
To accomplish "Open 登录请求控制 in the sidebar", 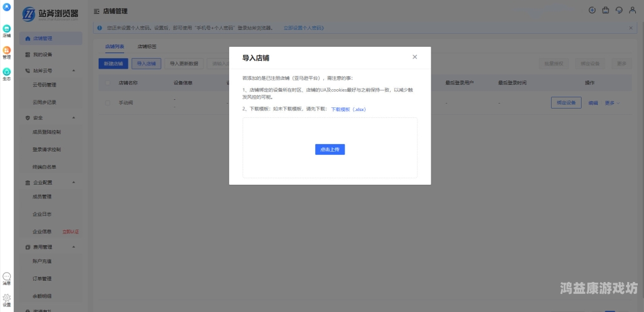I will coord(47,149).
